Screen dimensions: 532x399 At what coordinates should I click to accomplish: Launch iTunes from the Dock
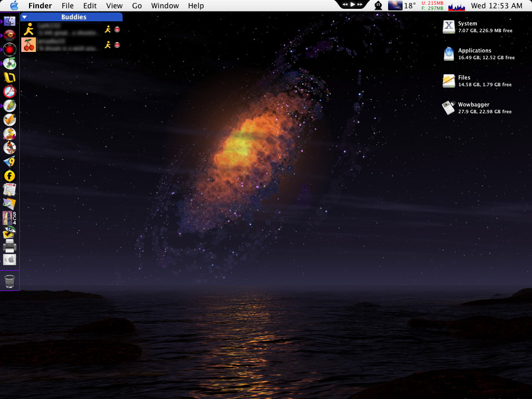[9, 63]
